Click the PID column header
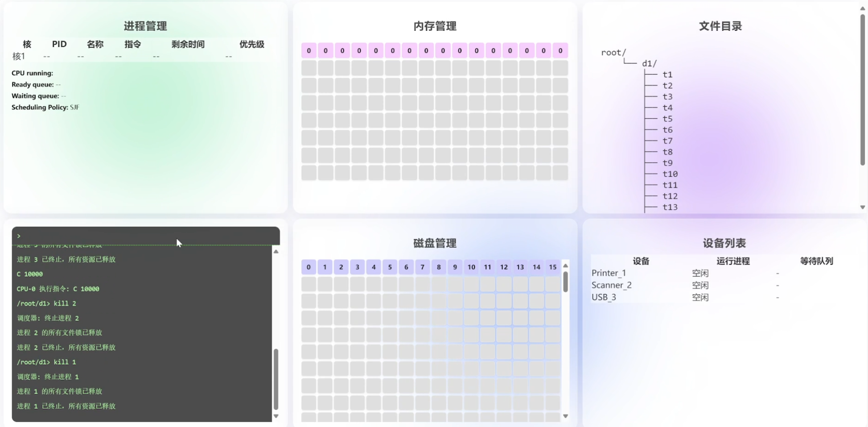The height and width of the screenshot is (427, 868). point(59,44)
